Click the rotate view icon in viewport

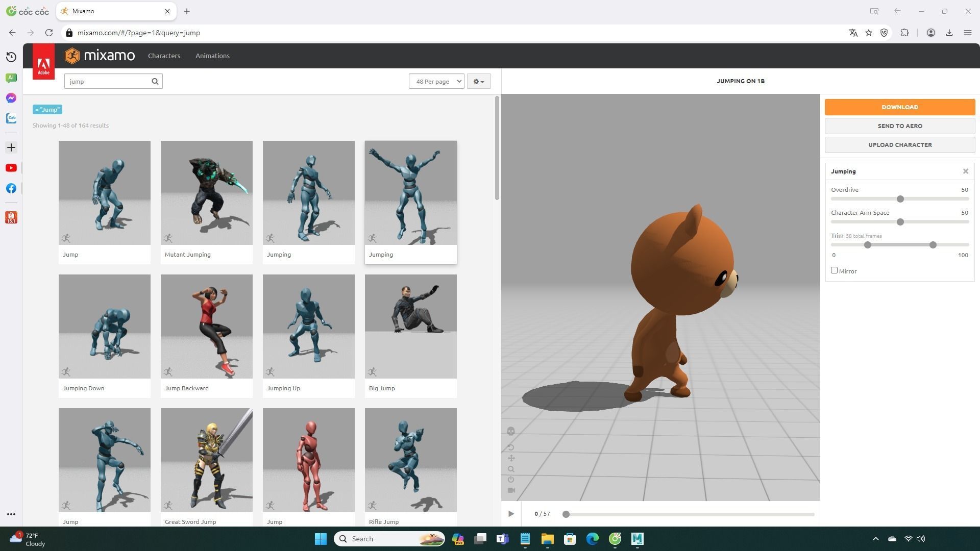coord(511,447)
